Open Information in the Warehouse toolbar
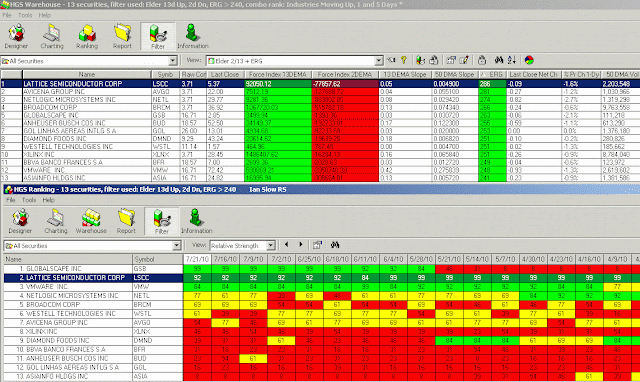640x382 pixels. [x=193, y=36]
